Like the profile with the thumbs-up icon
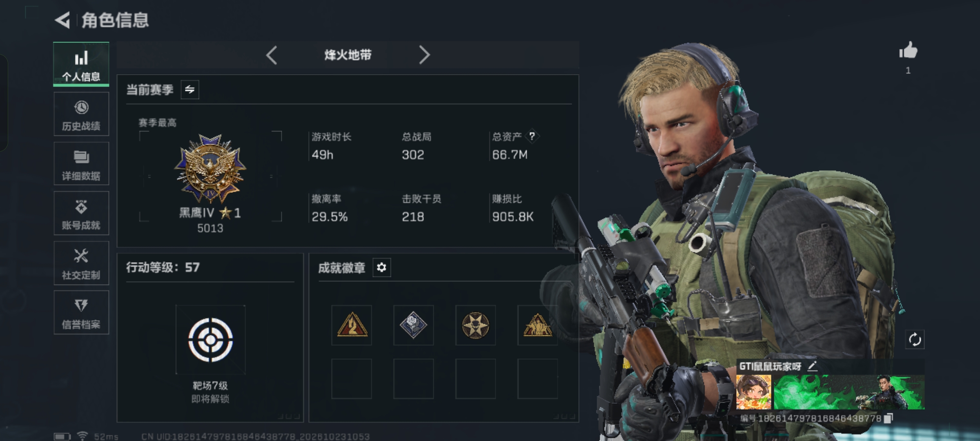 908,51
